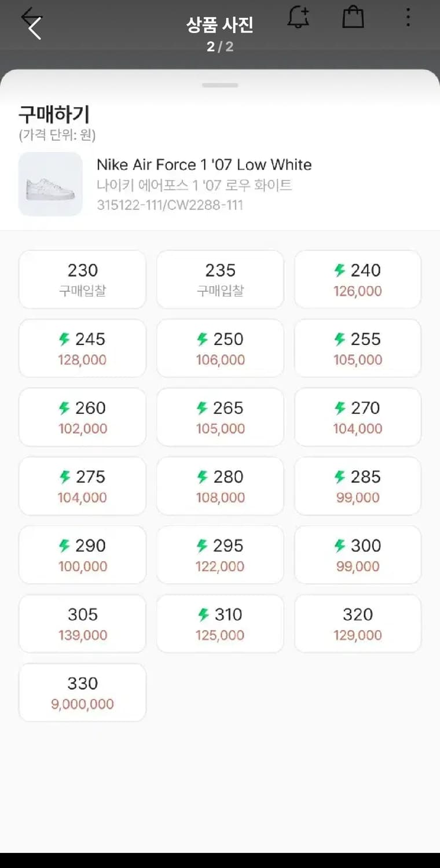Select size 320 priced 129,000
The height and width of the screenshot is (868, 440).
(358, 624)
